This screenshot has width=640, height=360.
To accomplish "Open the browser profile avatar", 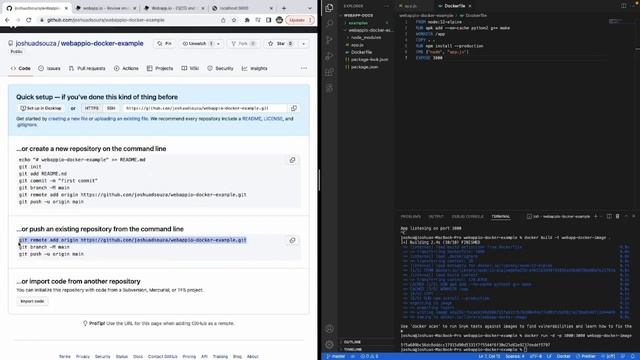I will click(279, 20).
